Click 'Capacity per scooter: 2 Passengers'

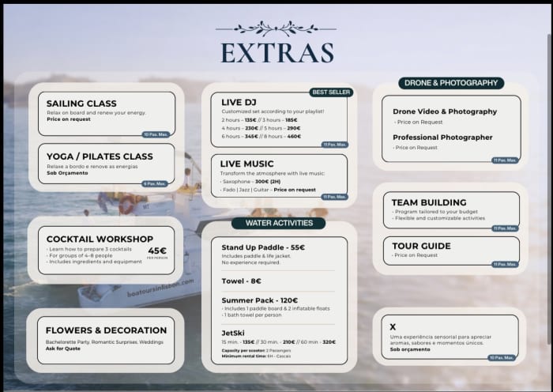point(257,350)
